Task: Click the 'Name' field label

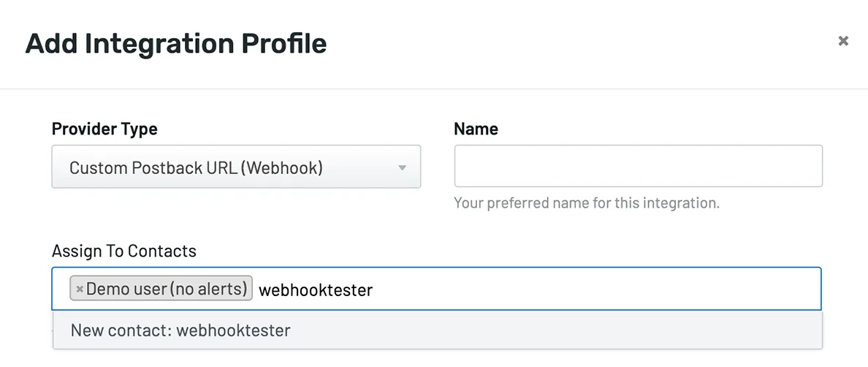Action: pyautogui.click(x=476, y=129)
